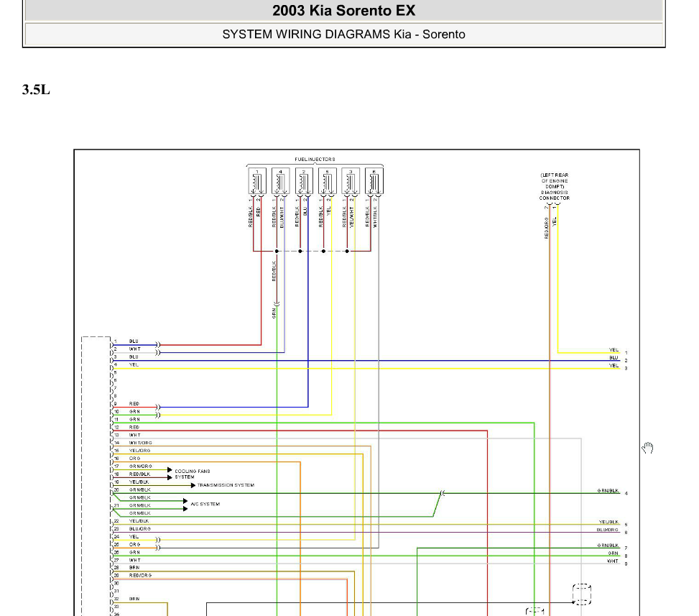Click 'YEL/BLK' label at right-side pin 5

point(609,522)
